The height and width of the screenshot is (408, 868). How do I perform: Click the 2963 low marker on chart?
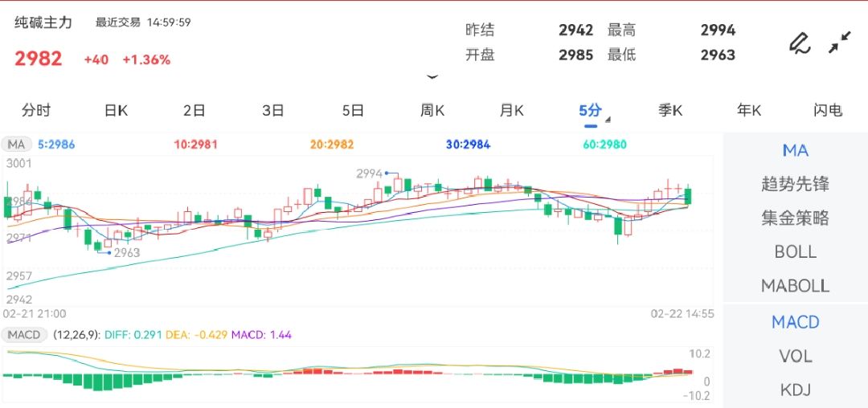[127, 253]
